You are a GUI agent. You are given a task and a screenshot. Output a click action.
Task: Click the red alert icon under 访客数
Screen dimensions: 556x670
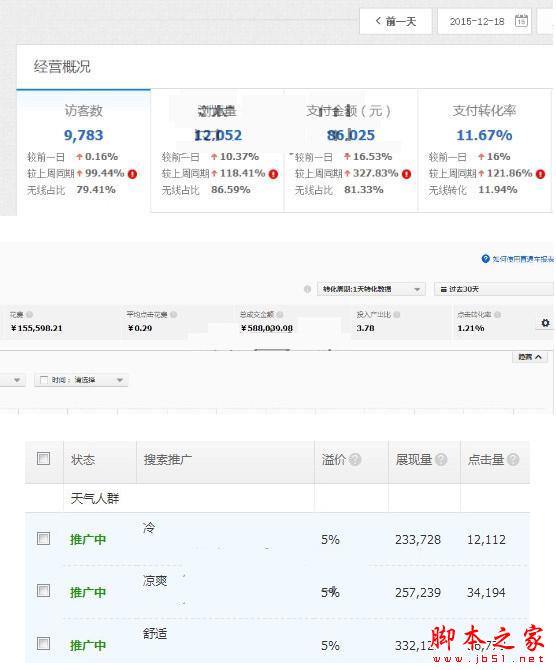coord(132,174)
